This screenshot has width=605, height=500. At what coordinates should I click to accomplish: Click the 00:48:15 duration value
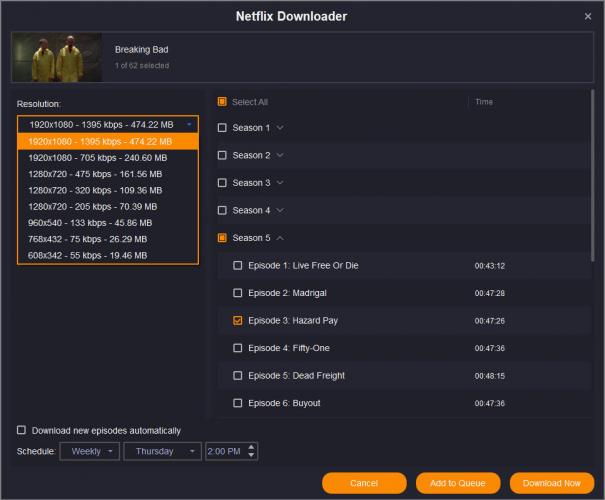490,376
